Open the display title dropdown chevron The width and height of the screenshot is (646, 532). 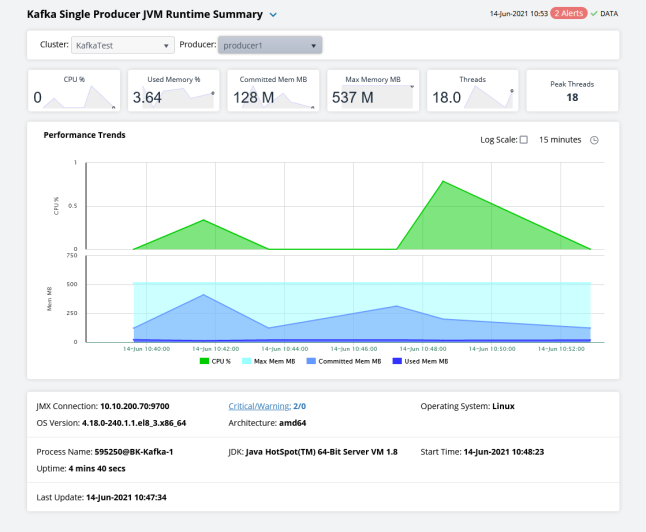[x=274, y=15]
